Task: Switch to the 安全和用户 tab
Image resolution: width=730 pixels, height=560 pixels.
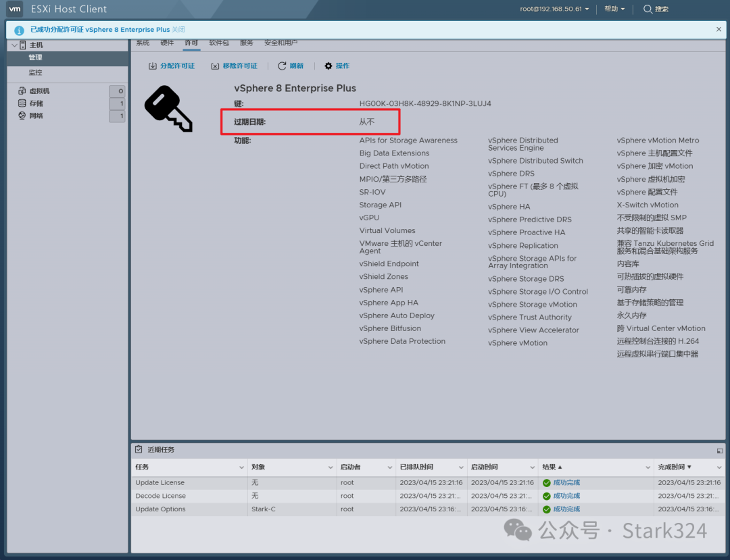Action: click(x=281, y=43)
